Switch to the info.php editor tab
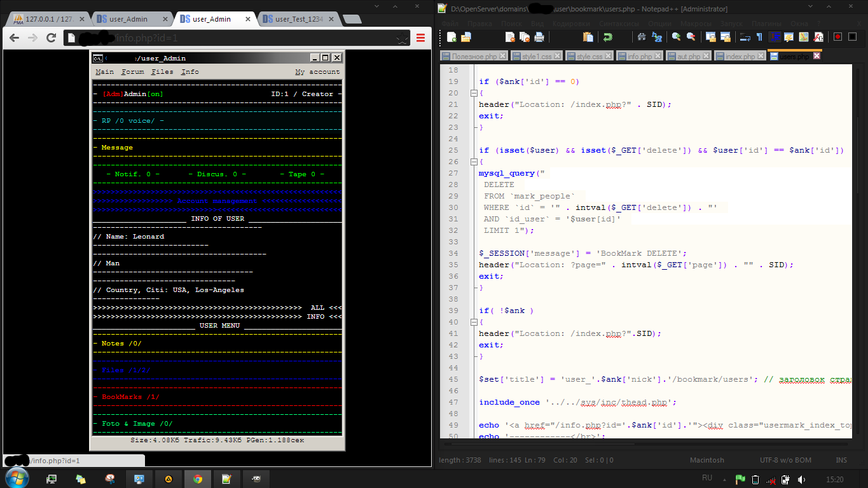The image size is (868, 488). coord(639,57)
